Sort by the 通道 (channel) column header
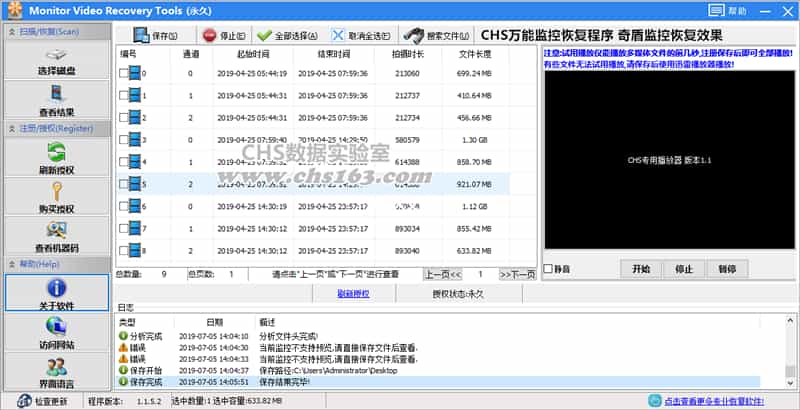800x410 pixels. pyautogui.click(x=191, y=54)
